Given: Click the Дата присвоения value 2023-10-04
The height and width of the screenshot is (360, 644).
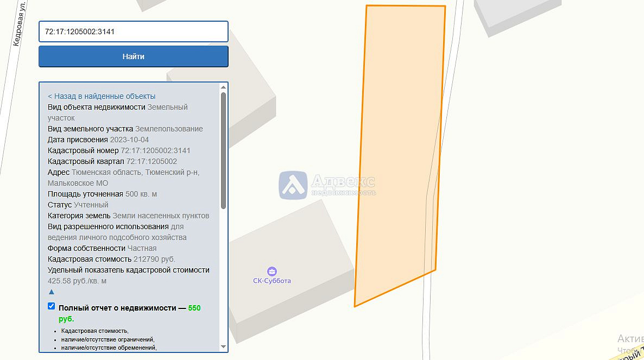Looking at the screenshot, I should pos(129,140).
